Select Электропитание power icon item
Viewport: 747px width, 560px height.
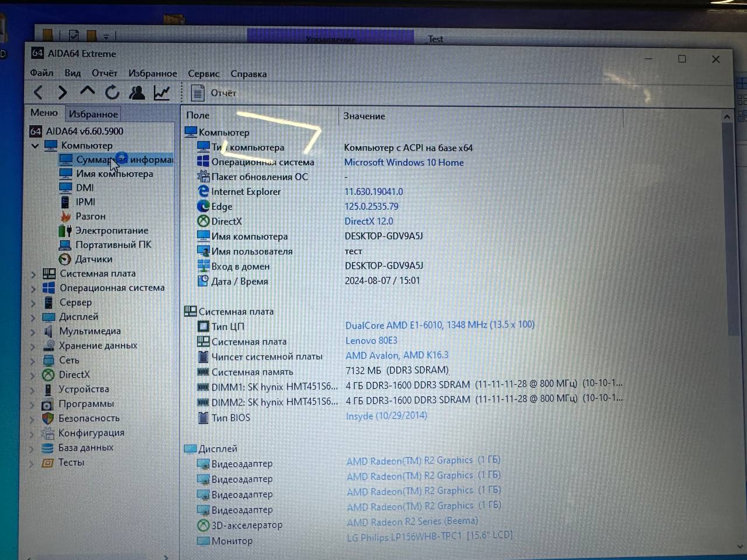pos(65,230)
